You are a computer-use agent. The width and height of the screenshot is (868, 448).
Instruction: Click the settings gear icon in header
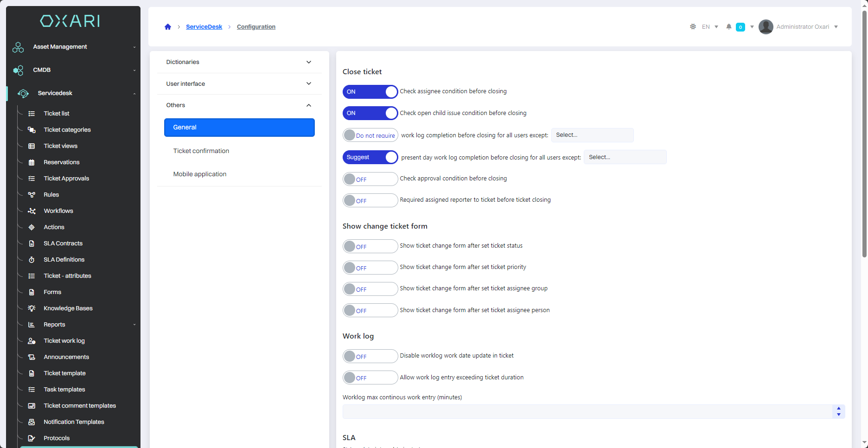pyautogui.click(x=693, y=27)
